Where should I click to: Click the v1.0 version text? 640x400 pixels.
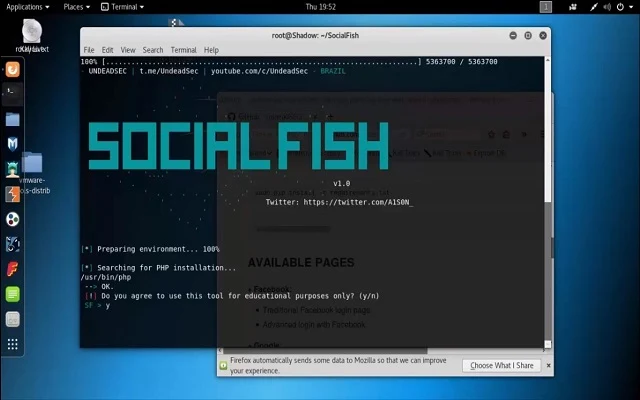coord(342,184)
